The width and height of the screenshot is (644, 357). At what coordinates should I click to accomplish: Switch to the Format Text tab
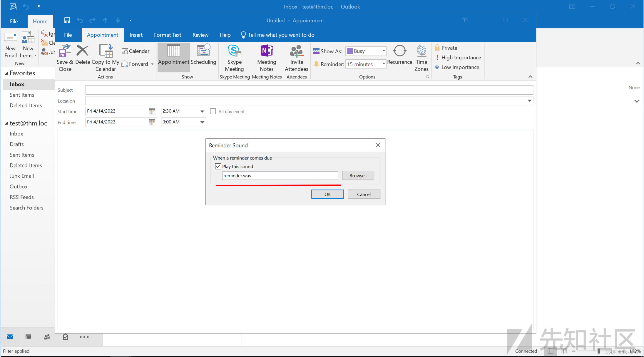point(167,35)
